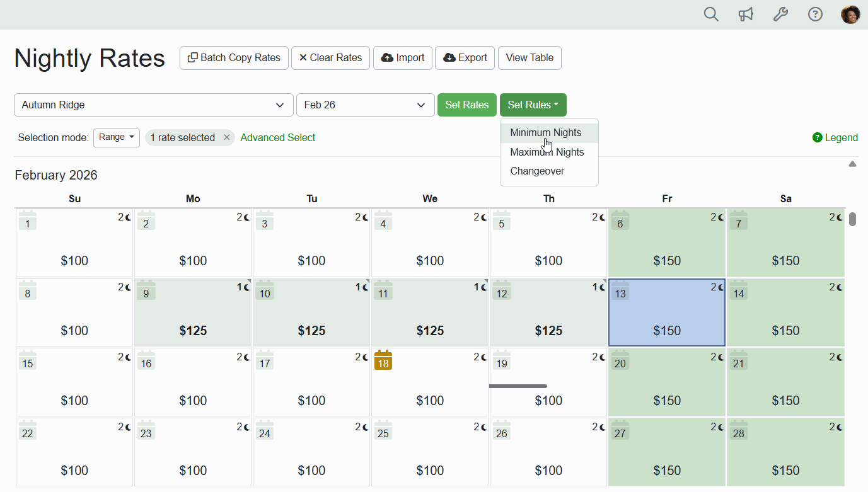
Task: Remove the '1 rate selected' chip
Action: [x=226, y=137]
